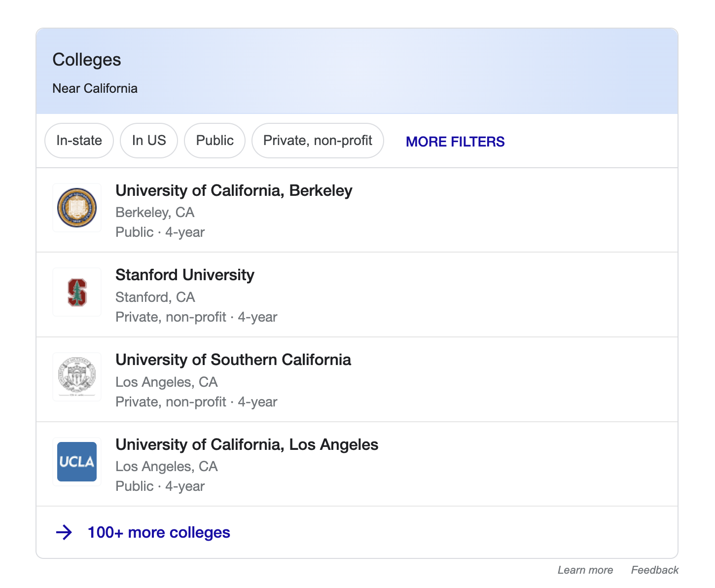715x588 pixels.
Task: Click the Berkeley, CA location text
Action: pos(155,212)
